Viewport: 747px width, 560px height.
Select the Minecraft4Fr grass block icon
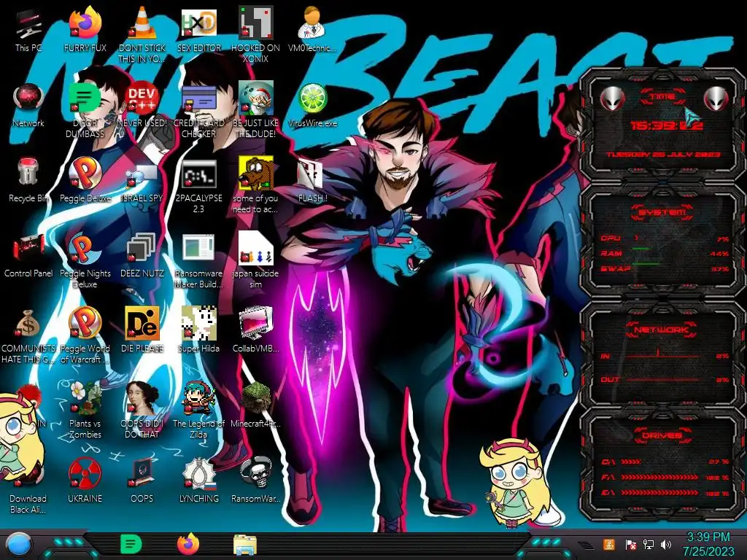pos(256,404)
